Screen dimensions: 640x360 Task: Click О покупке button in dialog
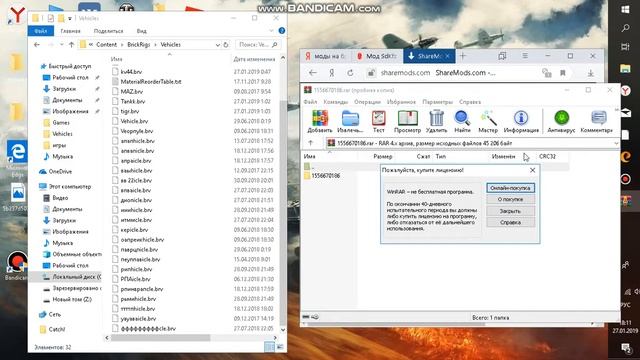tap(510, 199)
